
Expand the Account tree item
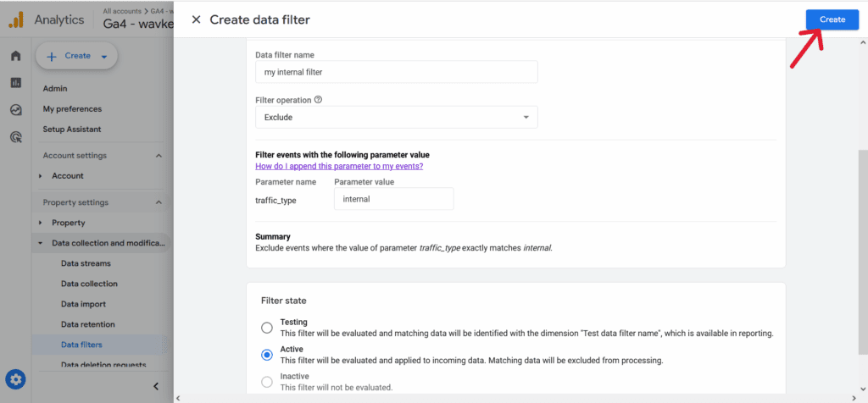pos(41,176)
